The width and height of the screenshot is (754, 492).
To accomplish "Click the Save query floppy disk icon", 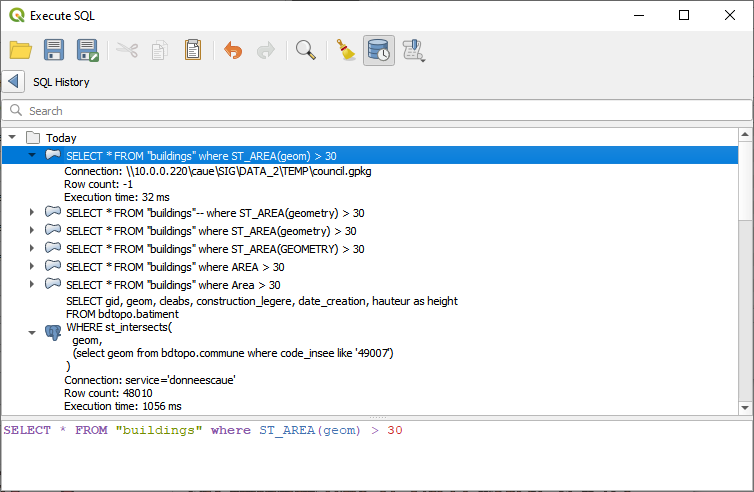I will 54,50.
